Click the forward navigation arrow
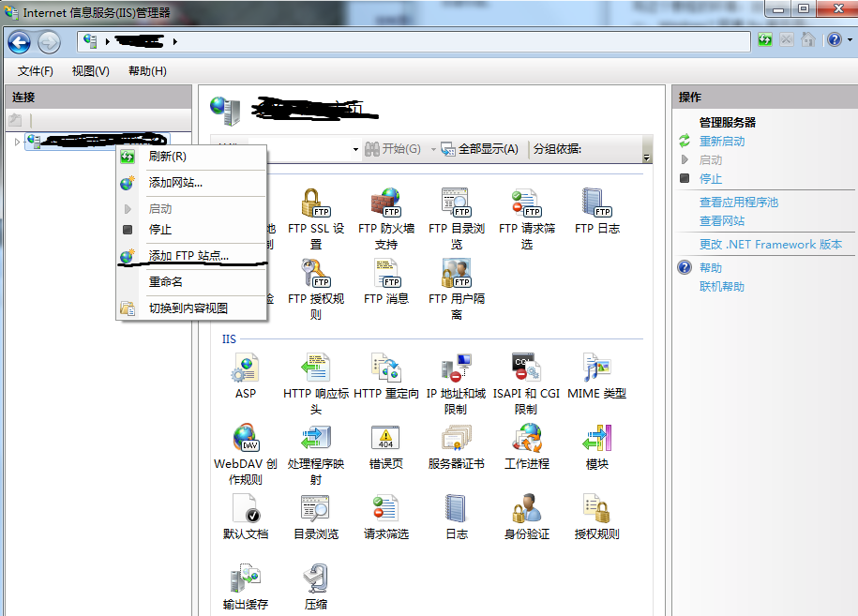Image resolution: width=858 pixels, height=616 pixels. coord(49,42)
